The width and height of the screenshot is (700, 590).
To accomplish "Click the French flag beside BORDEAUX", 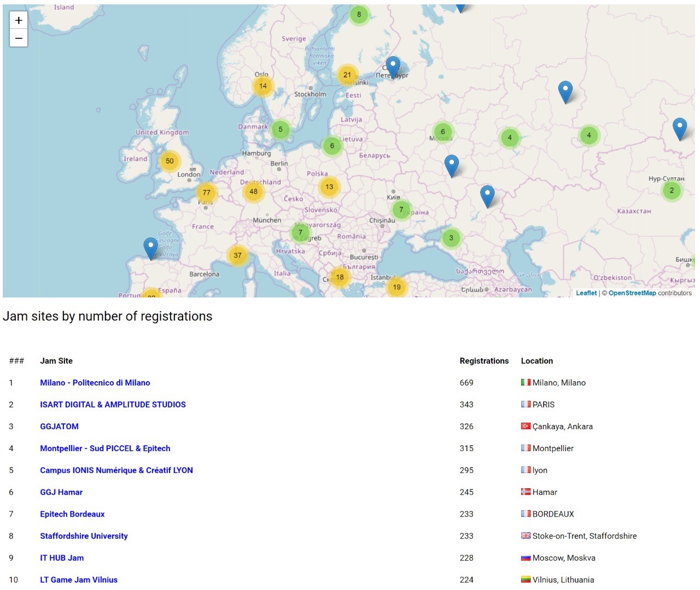I will tap(526, 513).
